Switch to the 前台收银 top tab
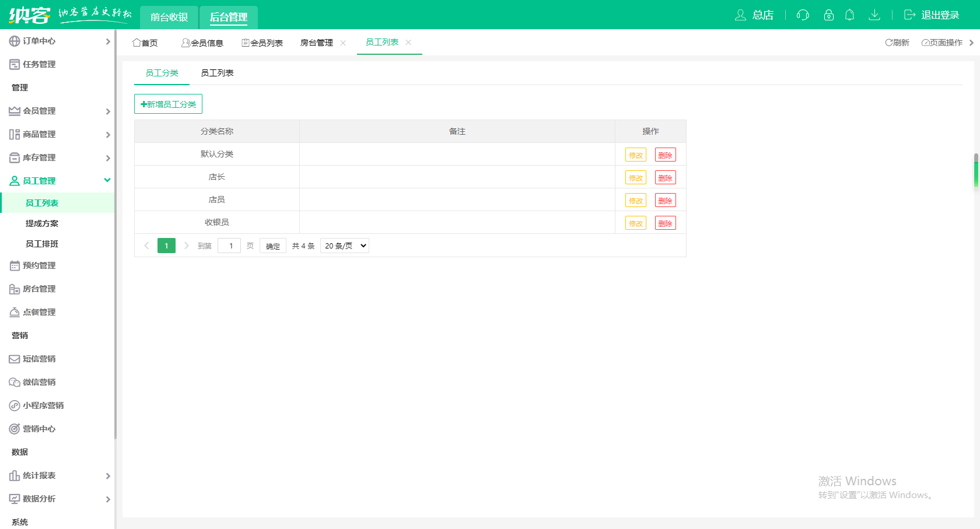The image size is (980, 529). [x=169, y=17]
